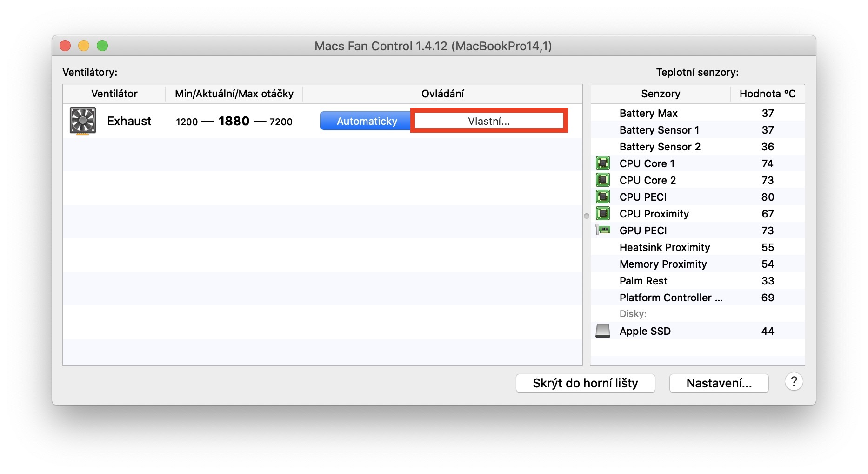The image size is (868, 474).
Task: Click the current fan speed 1880
Action: tap(234, 121)
